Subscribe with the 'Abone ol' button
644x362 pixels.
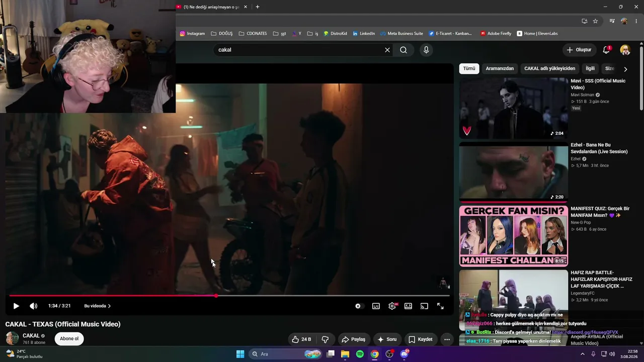pos(69,339)
